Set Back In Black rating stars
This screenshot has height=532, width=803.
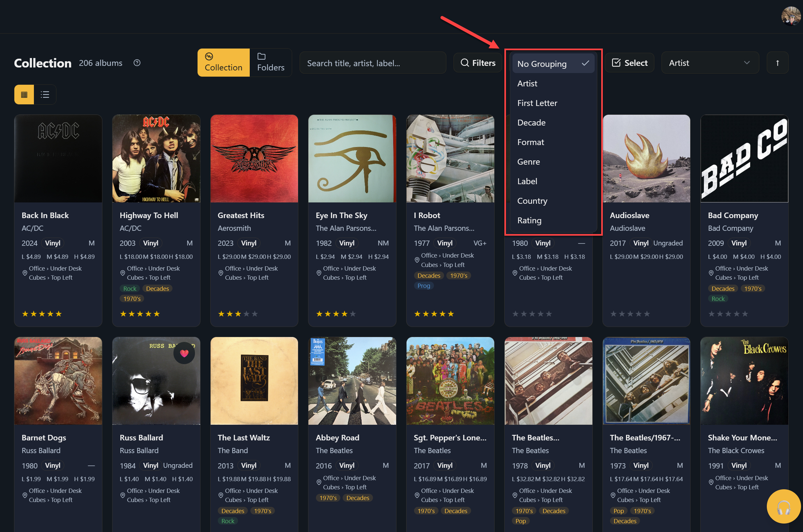(42, 314)
